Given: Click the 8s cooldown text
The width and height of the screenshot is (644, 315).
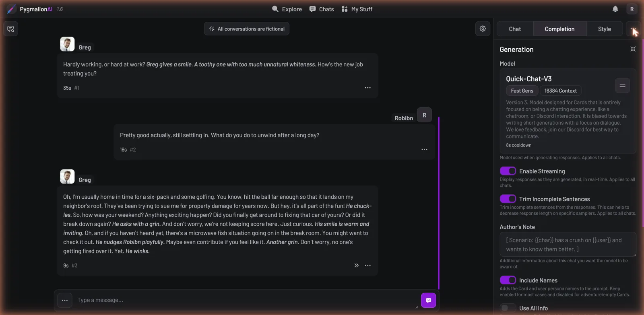Looking at the screenshot, I should (x=518, y=145).
